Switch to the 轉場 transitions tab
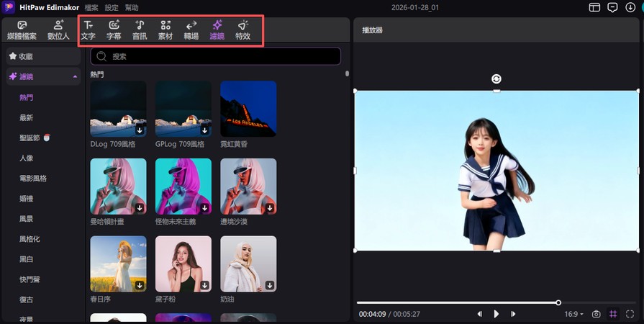The width and height of the screenshot is (644, 324). tap(191, 30)
